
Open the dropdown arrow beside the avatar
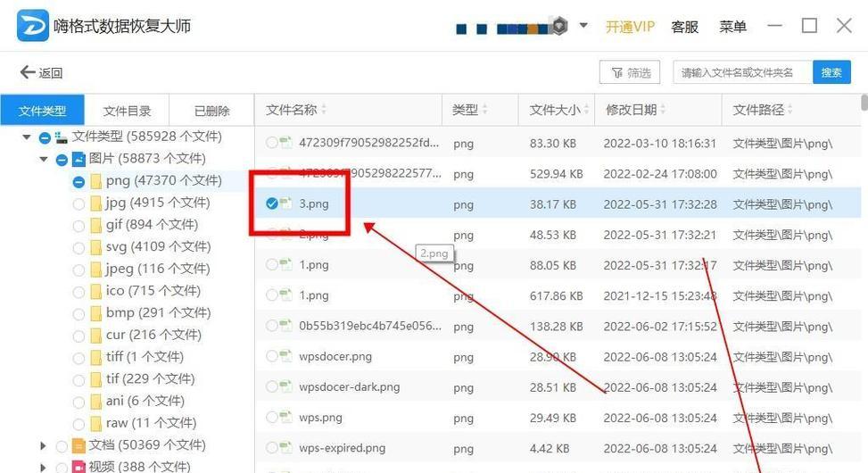583,26
